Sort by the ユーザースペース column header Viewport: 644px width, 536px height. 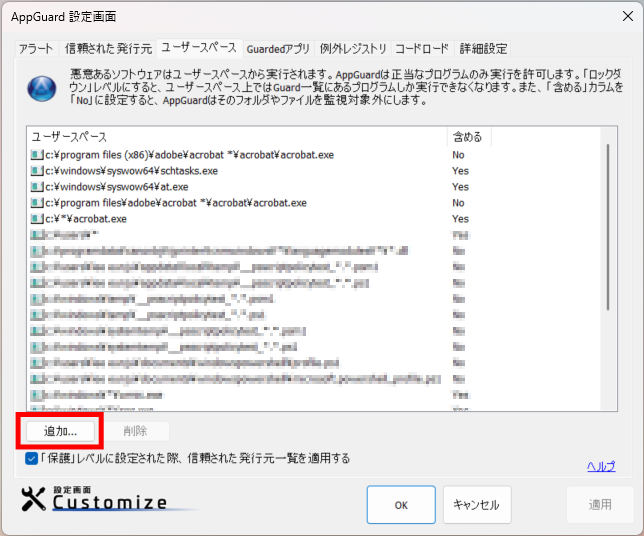pos(236,136)
